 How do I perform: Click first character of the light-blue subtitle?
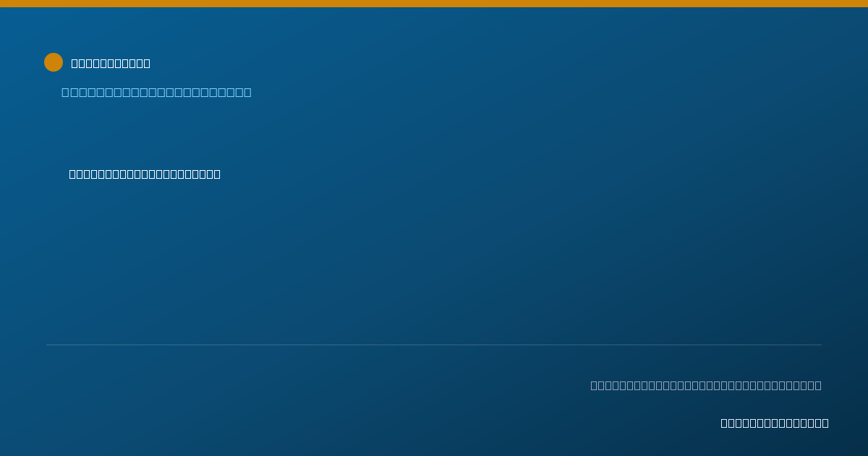click(x=66, y=92)
